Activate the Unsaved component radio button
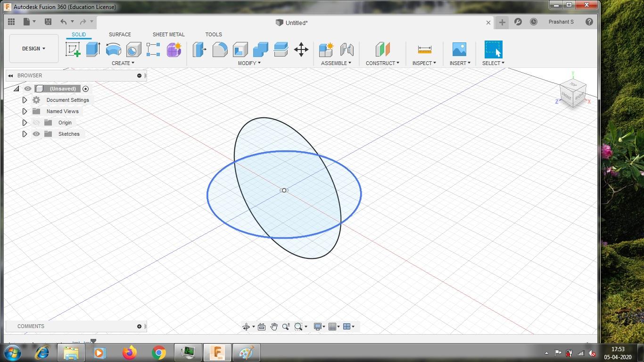Viewport: 644px width, 362px height. coord(85,89)
